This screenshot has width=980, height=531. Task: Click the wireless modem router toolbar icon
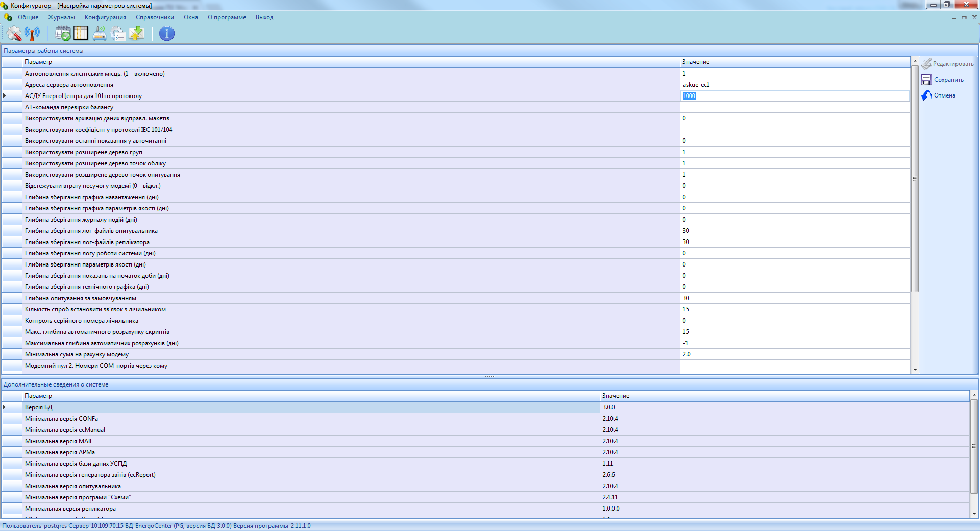click(100, 34)
